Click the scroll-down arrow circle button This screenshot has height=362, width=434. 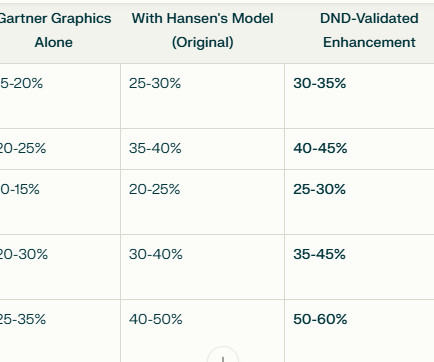pyautogui.click(x=223, y=355)
